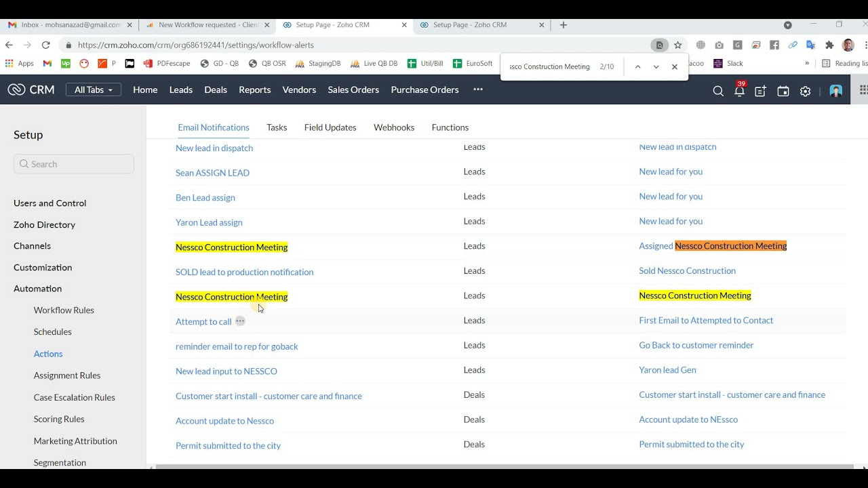Click the horizontal scrollbar under the list
This screenshot has width=868, height=488.
pos(505,466)
